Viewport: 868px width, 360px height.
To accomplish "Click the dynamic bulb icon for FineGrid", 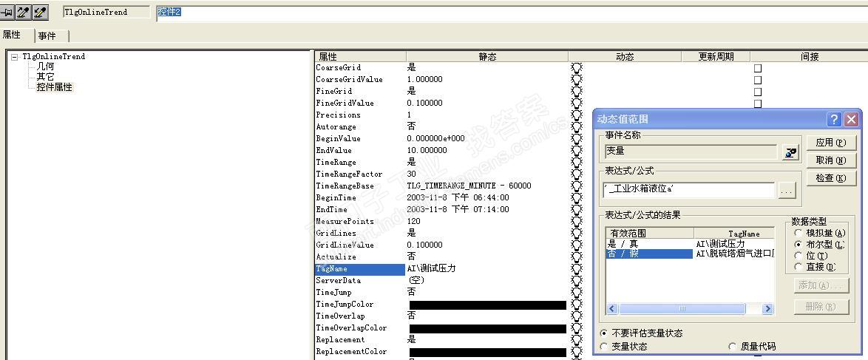I will 576,92.
